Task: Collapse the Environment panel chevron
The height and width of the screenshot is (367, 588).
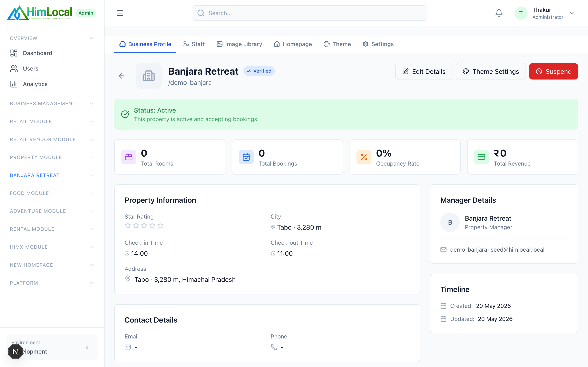Action: 87,347
